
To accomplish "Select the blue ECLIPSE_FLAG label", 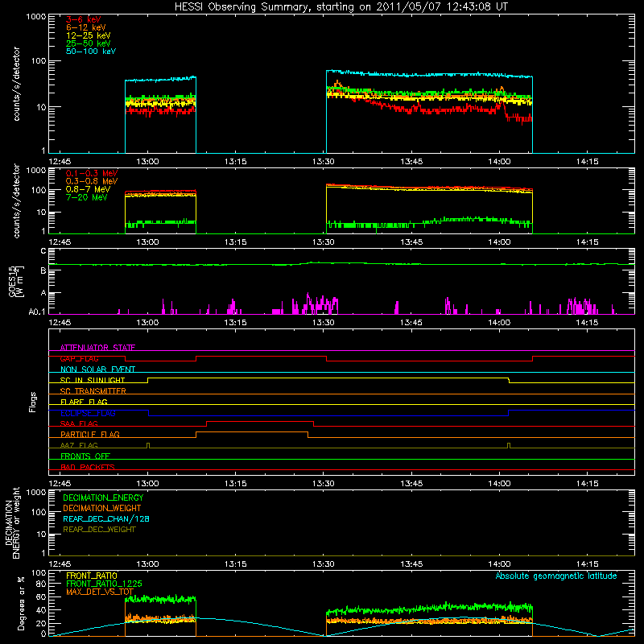I will (88, 413).
